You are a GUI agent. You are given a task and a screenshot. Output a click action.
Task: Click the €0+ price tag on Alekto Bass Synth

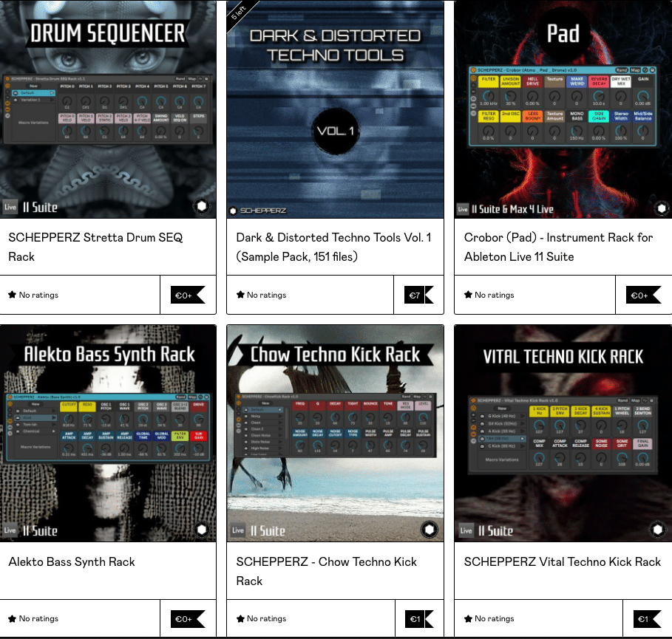click(x=188, y=619)
